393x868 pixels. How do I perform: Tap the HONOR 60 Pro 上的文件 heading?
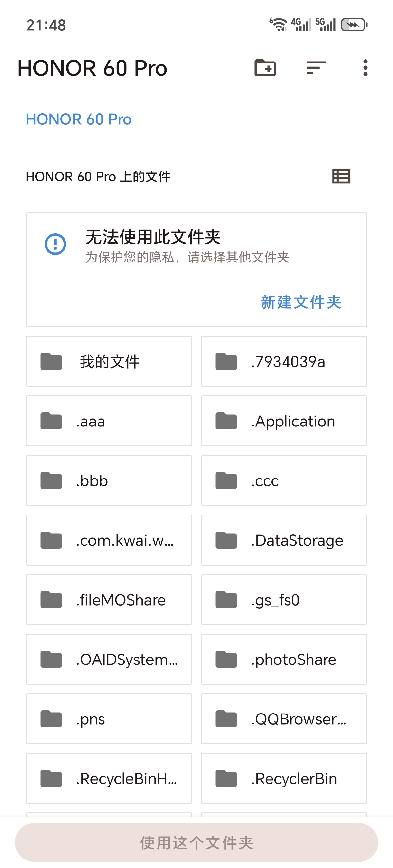point(98,176)
